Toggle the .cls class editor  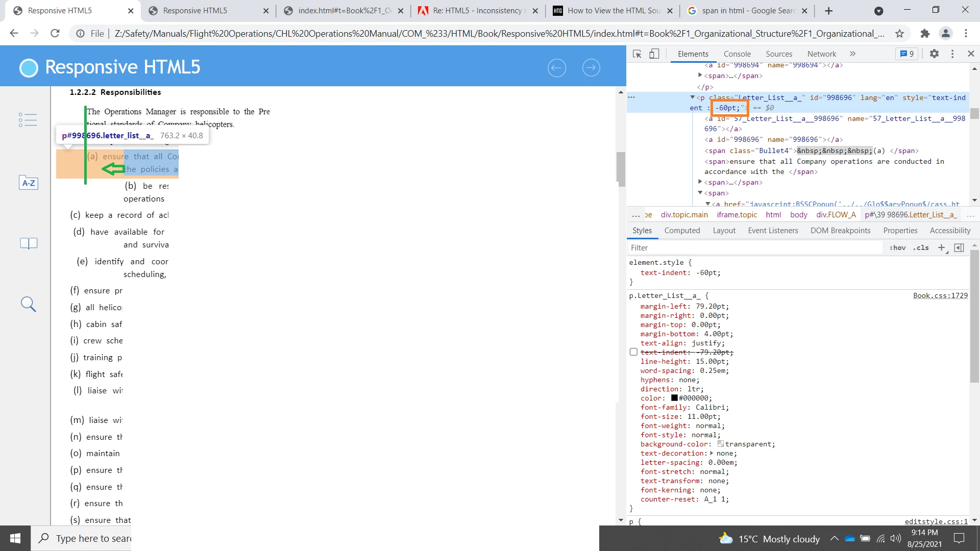[x=922, y=248]
